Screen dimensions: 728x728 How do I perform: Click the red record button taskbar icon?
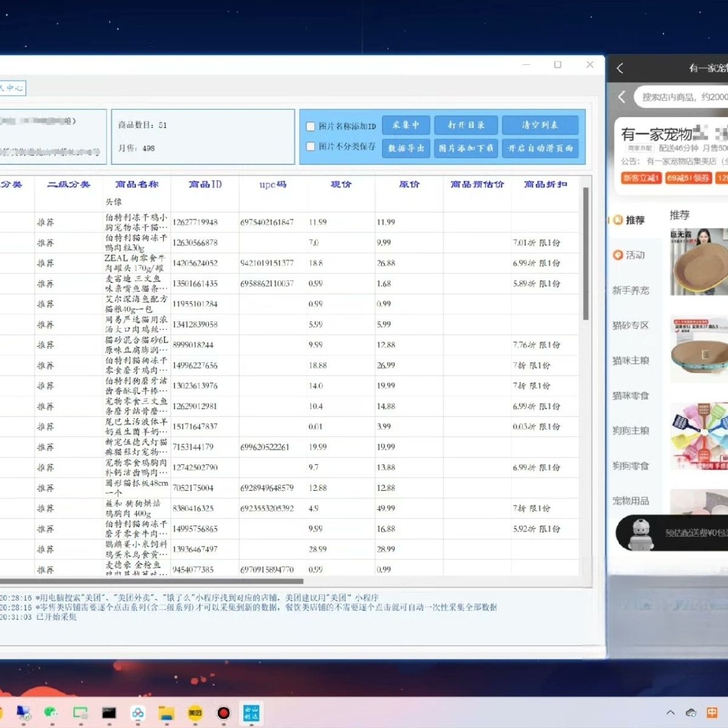(224, 713)
